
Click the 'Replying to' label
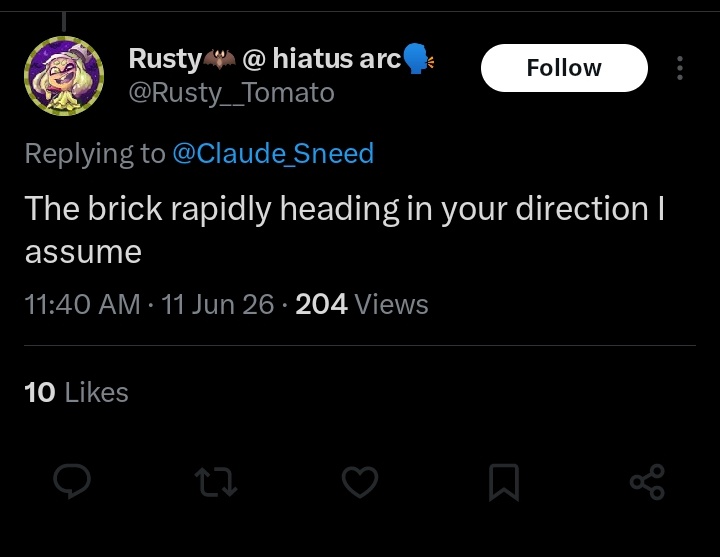95,153
